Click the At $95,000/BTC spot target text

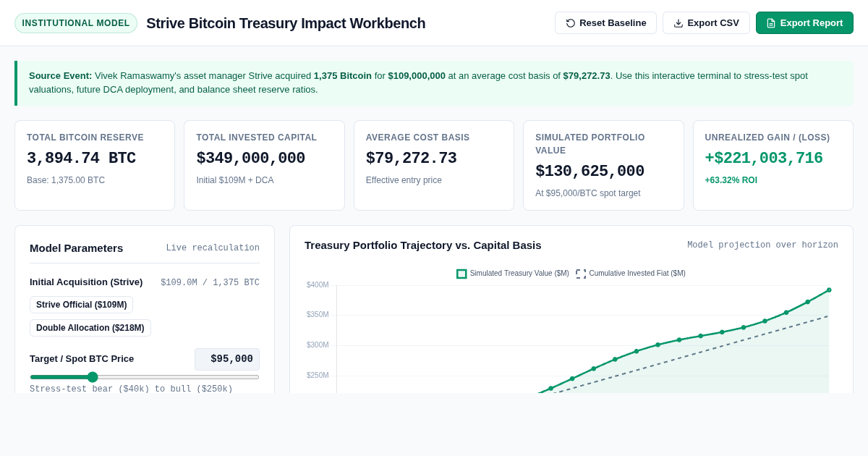588,193
